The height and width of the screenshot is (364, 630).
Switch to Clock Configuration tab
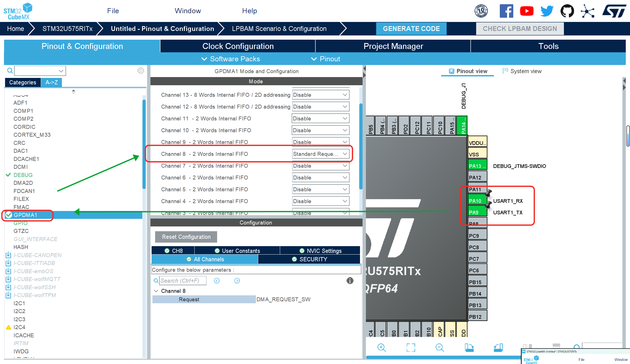coord(238,46)
